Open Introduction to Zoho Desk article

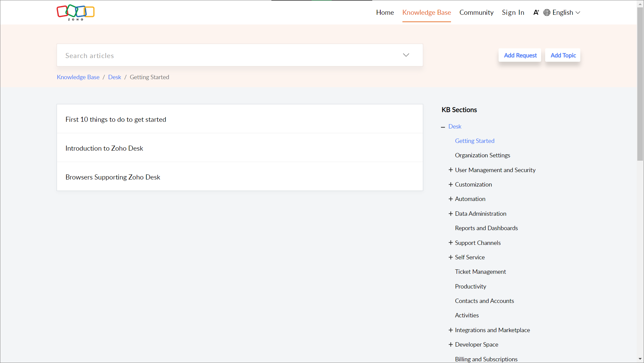coord(240,148)
